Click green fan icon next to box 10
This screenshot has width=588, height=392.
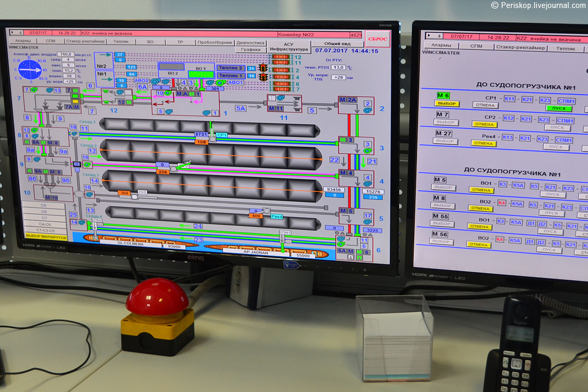tap(168, 93)
